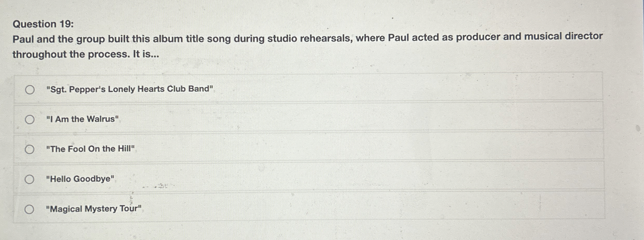644x240 pixels.
Task: Select the radio button for "I Am the Walrus"
Action: [30, 119]
